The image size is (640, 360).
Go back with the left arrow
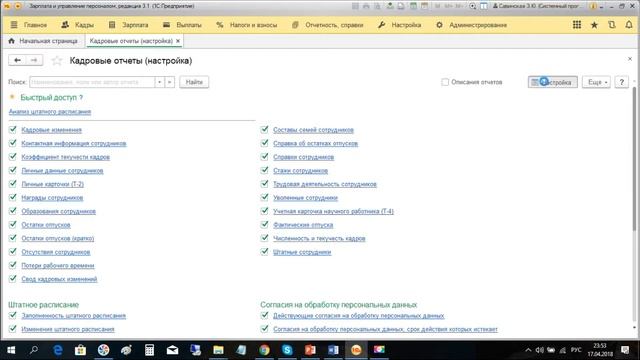(x=17, y=60)
